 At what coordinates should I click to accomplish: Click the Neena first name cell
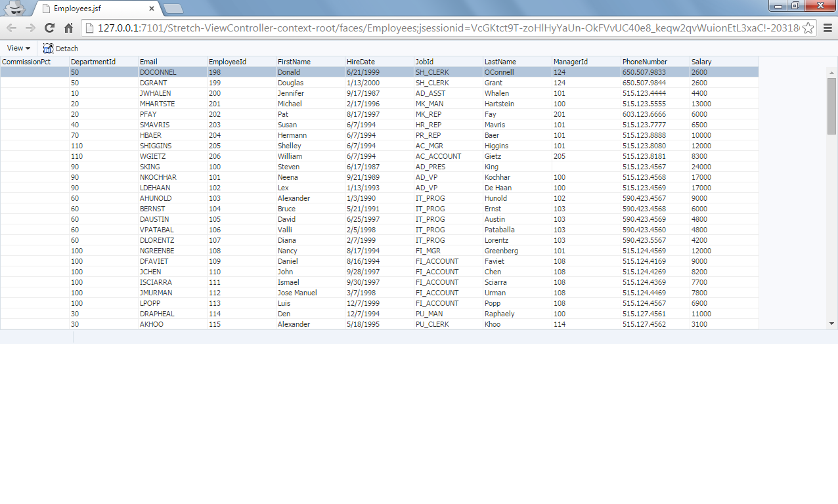pos(311,177)
